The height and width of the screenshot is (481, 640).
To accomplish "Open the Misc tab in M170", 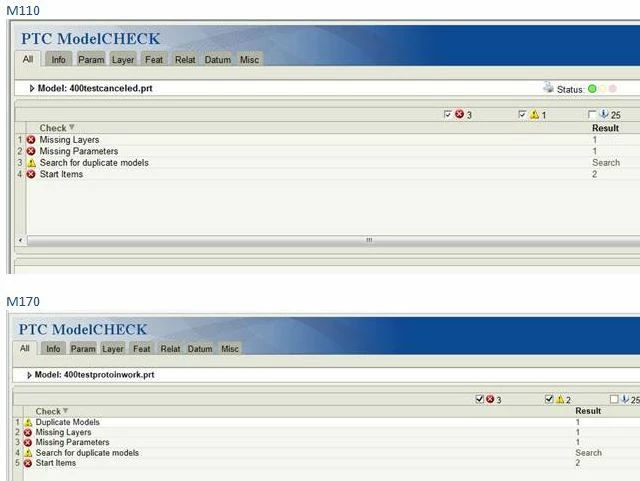I will pyautogui.click(x=230, y=349).
